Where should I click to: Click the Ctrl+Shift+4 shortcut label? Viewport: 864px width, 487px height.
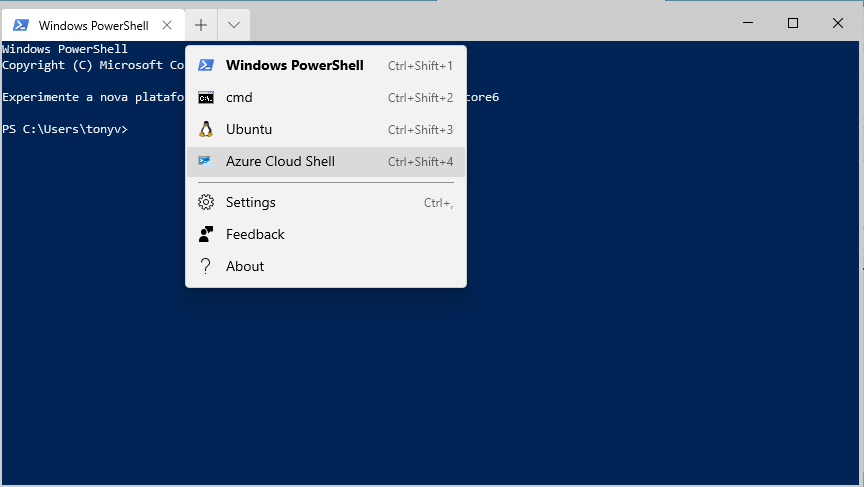tap(420, 161)
